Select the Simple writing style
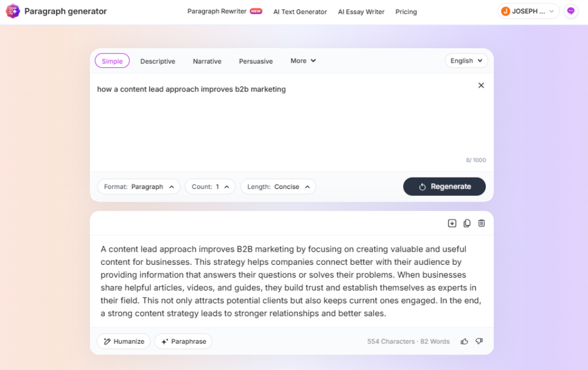 tap(112, 61)
